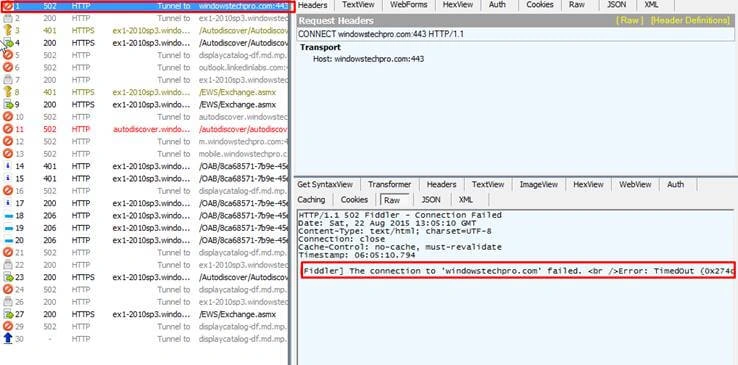Click the blocked icon of session 5
The width and height of the screenshot is (738, 365).
(8, 56)
